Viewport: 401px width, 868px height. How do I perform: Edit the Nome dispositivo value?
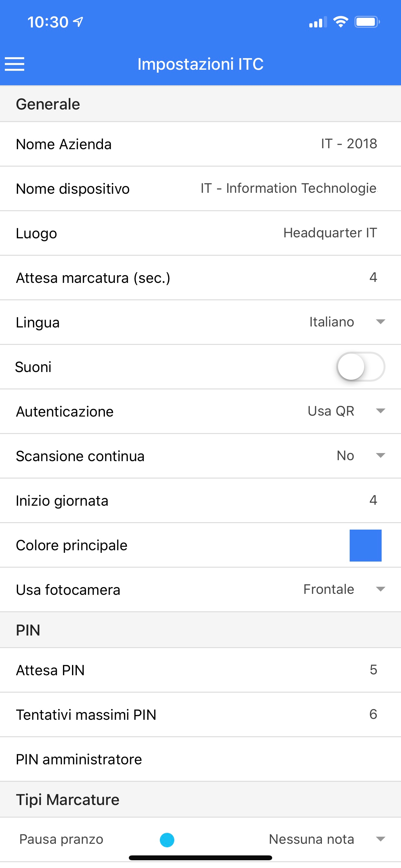[289, 188]
